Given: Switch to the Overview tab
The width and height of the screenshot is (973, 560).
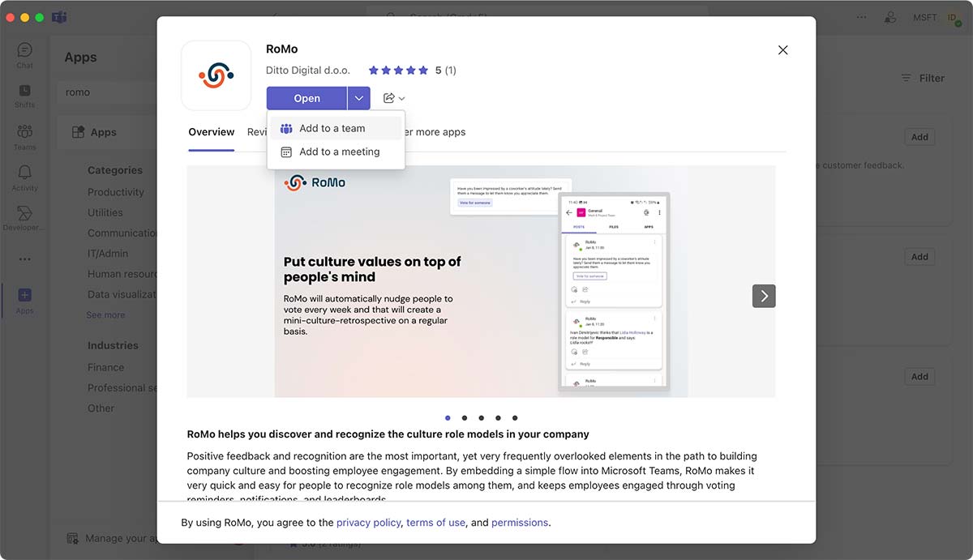Looking at the screenshot, I should tap(212, 132).
